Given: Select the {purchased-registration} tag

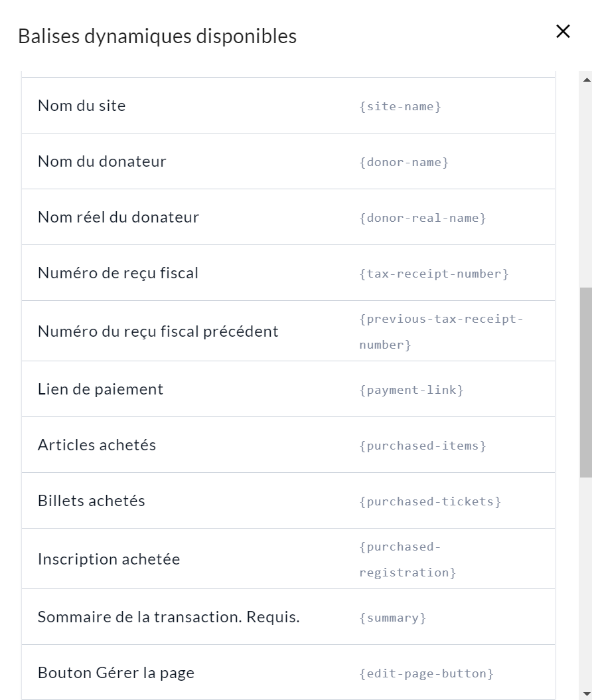Looking at the screenshot, I should coord(407,559).
